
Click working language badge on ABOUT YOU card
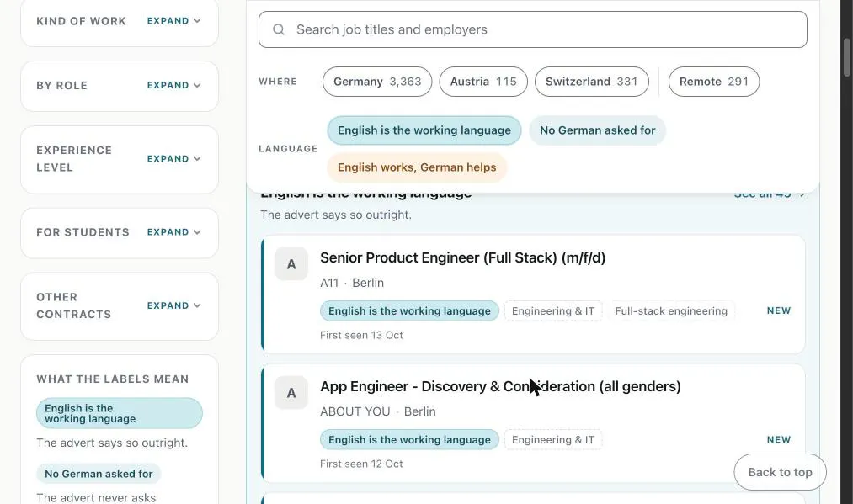click(409, 440)
